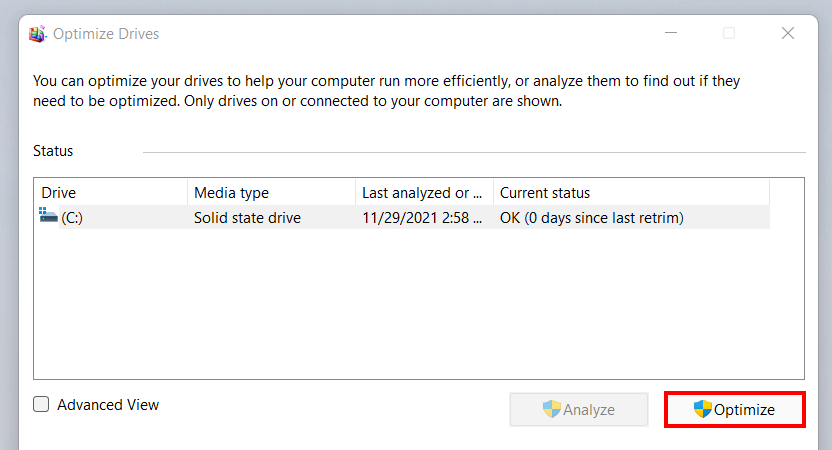Click the 11/29/2021 last analyzed date cell
The width and height of the screenshot is (832, 450).
tap(422, 218)
